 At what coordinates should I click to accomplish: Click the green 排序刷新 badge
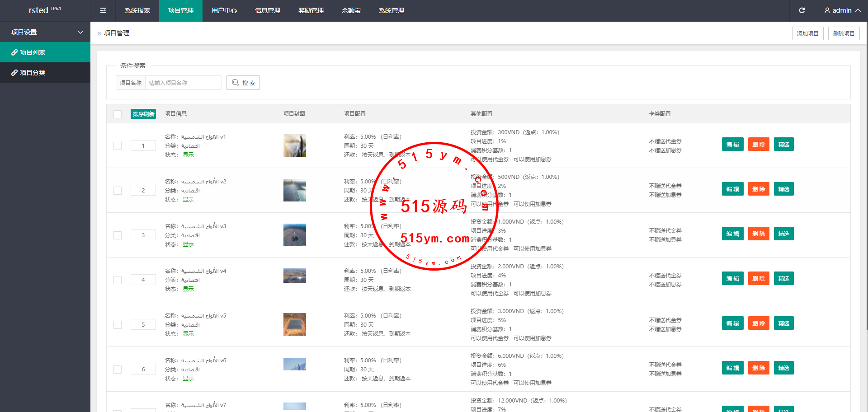143,114
